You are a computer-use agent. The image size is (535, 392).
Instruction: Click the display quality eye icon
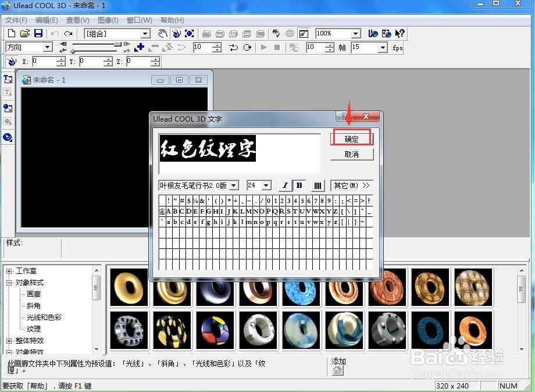click(276, 33)
